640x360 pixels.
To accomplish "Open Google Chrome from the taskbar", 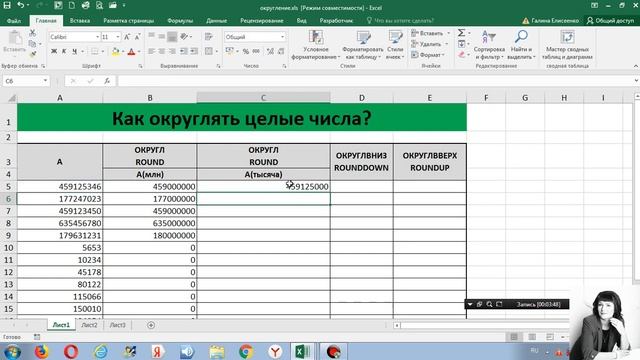I will click(246, 351).
